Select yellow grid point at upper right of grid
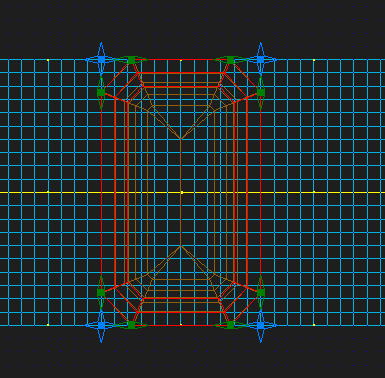 coord(314,60)
